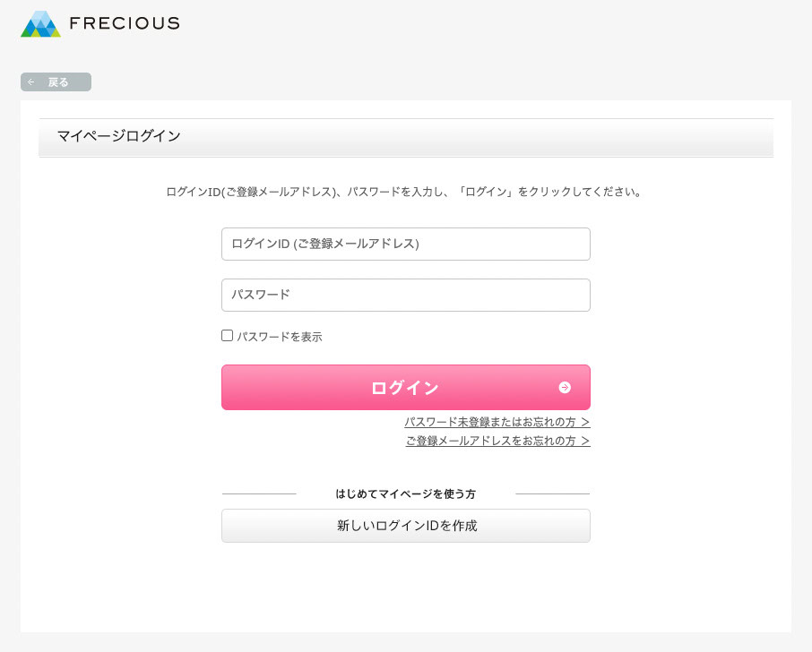Click the マイページログイン section header
The width and height of the screenshot is (812, 652).
(x=119, y=136)
